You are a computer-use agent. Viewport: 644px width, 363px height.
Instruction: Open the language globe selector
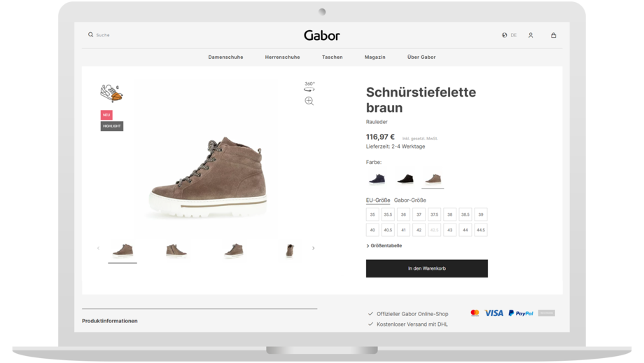click(x=505, y=35)
